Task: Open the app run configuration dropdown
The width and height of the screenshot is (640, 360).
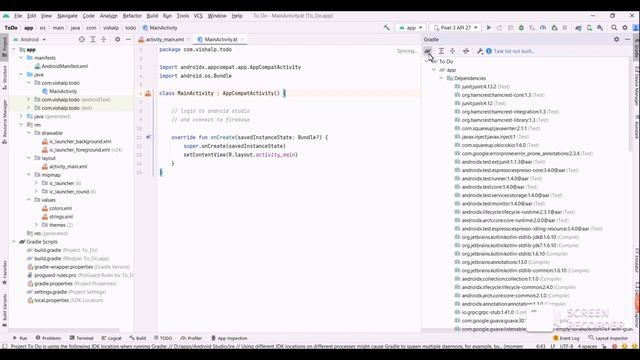Action: tap(411, 28)
